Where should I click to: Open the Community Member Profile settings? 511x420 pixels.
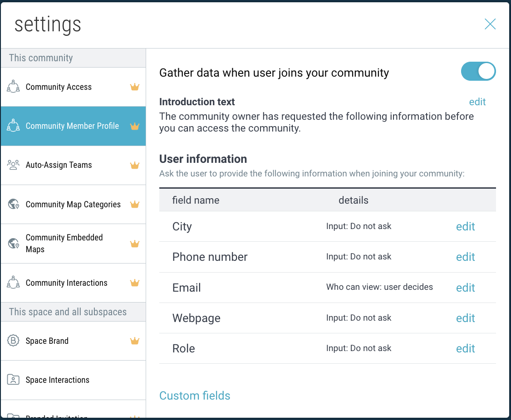pyautogui.click(x=72, y=126)
